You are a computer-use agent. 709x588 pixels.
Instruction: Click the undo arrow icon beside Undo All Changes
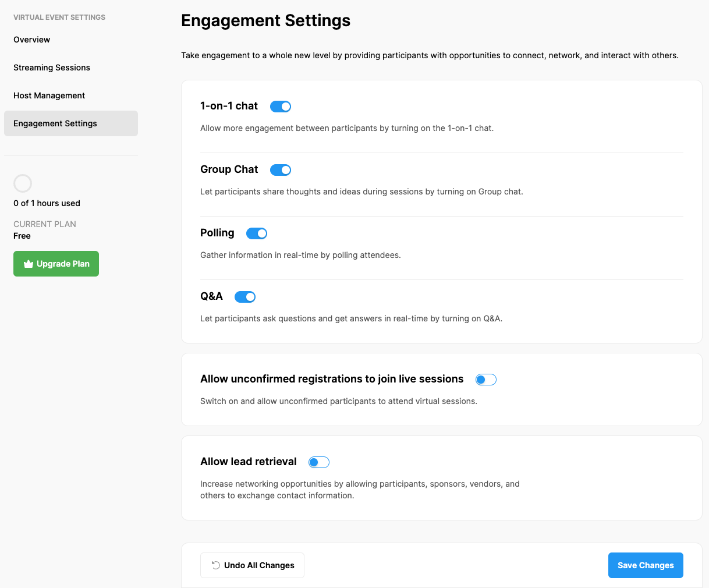215,565
